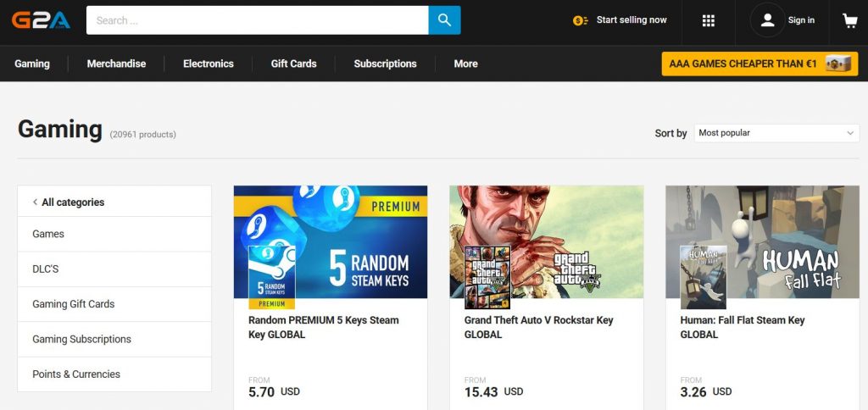
Task: Click the Gaming page heading
Action: 60,129
